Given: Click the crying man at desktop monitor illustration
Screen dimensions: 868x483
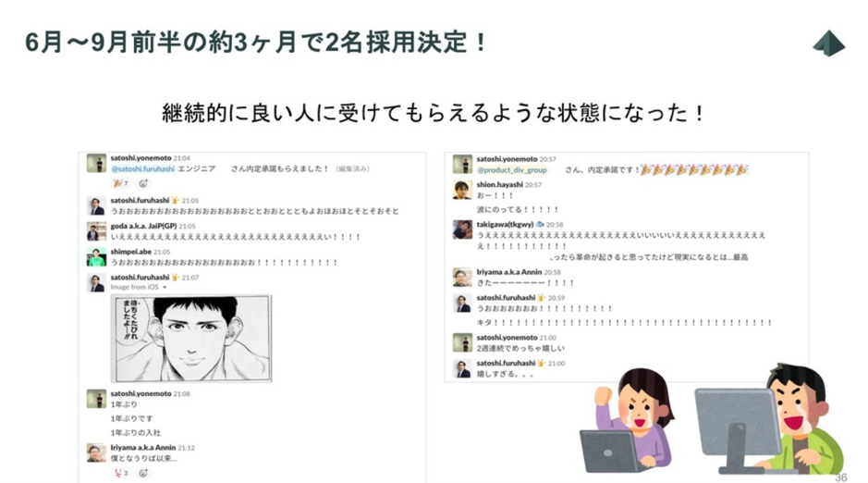Looking at the screenshot, I should pos(769,420).
